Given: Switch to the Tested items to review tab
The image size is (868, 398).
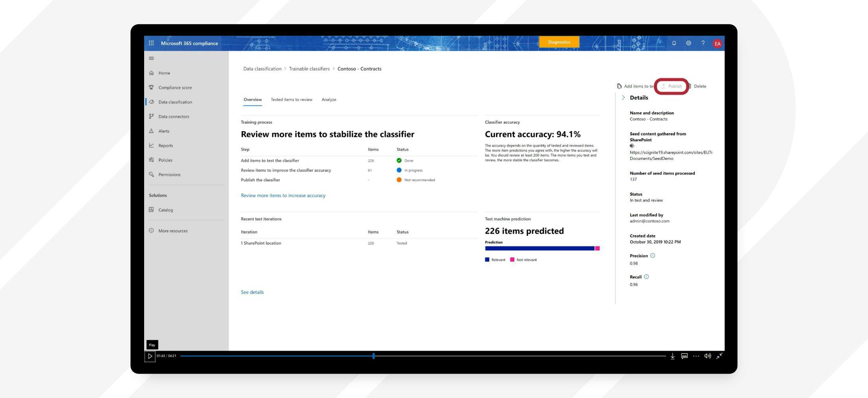Looking at the screenshot, I should tap(291, 99).
